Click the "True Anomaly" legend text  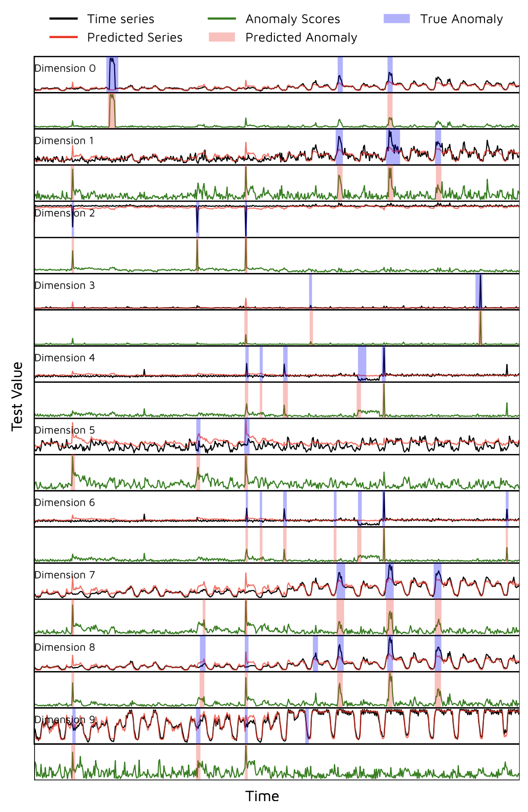[x=461, y=19]
